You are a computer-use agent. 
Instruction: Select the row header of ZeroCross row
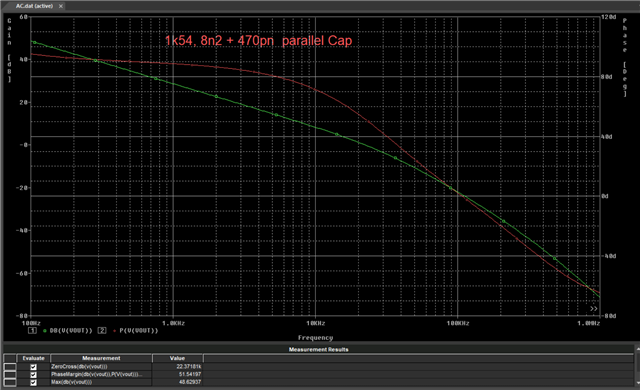click(10, 367)
